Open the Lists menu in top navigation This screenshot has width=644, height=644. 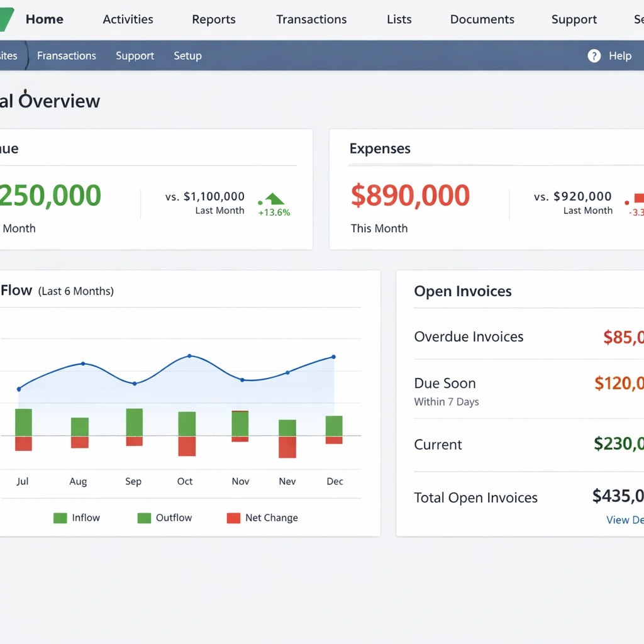tap(399, 19)
